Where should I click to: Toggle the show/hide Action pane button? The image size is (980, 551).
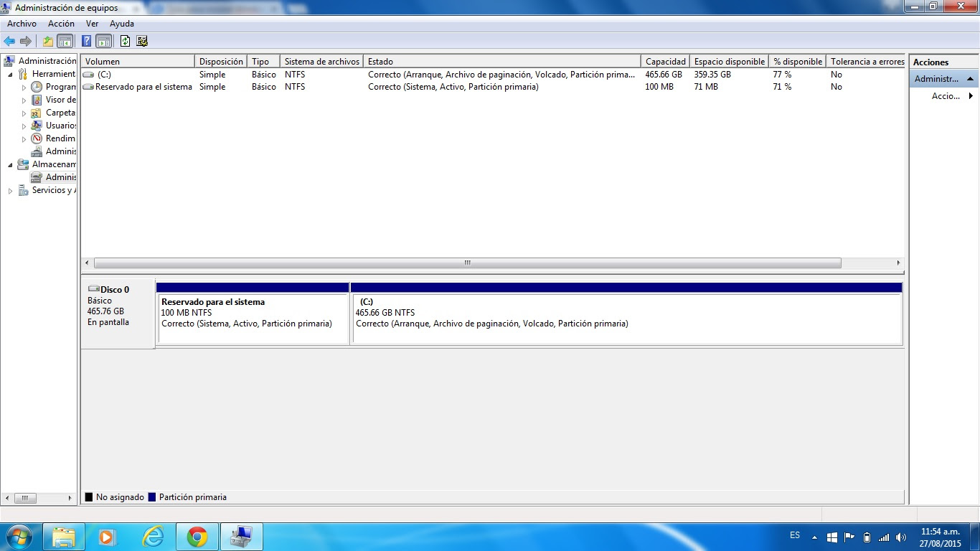[103, 41]
